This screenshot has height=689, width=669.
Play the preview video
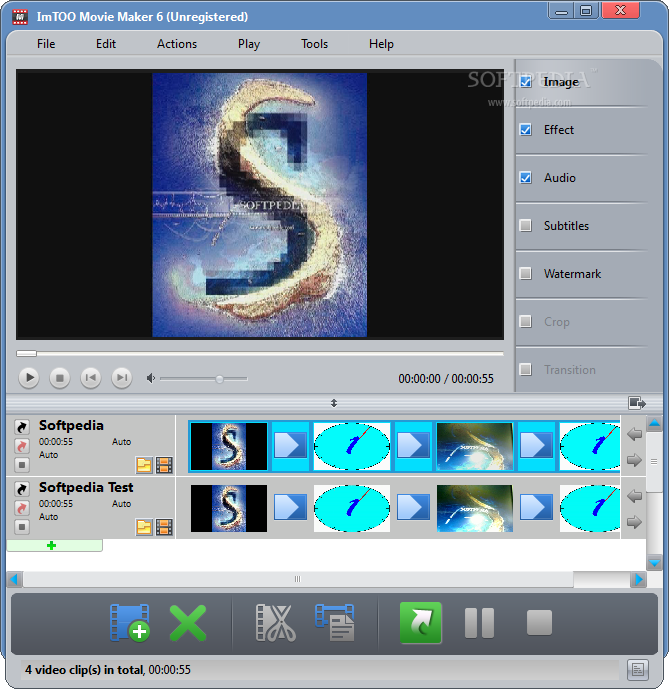point(29,378)
